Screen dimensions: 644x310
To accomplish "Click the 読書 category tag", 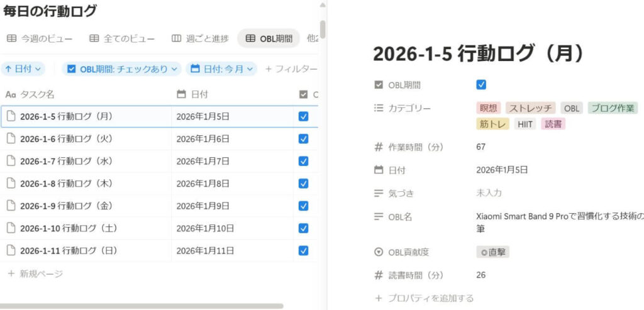I will (553, 124).
